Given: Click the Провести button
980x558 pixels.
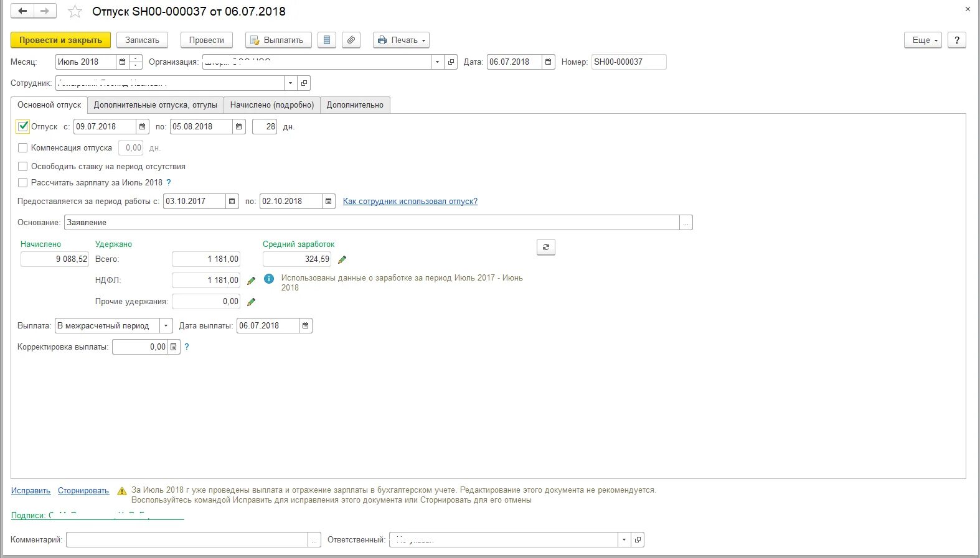Looking at the screenshot, I should (x=207, y=40).
